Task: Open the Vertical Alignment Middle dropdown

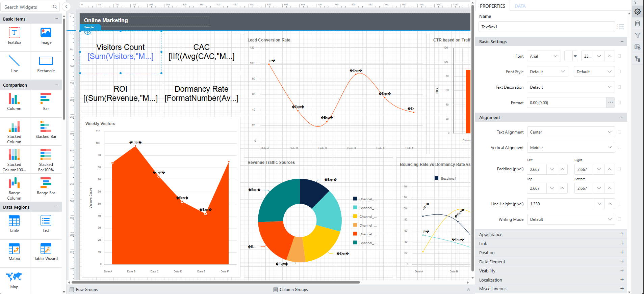Action: 571,147
